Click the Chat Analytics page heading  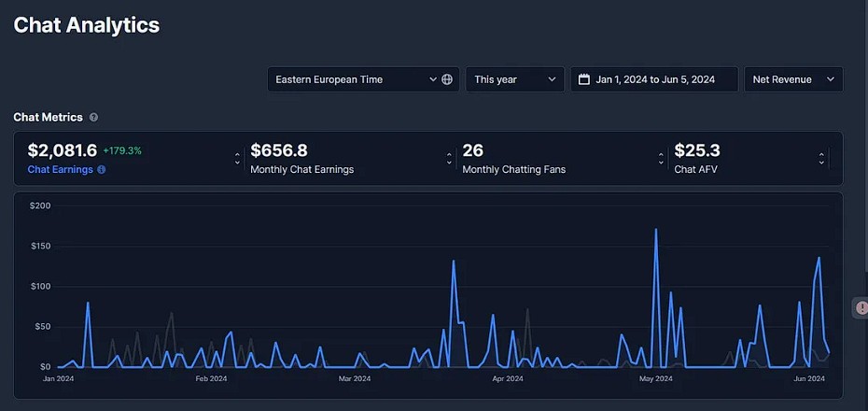tap(87, 25)
